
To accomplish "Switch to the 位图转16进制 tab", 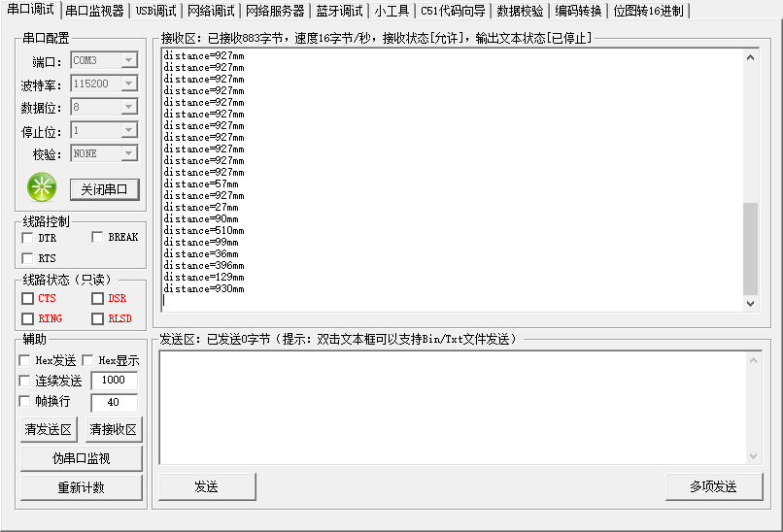I will point(648,11).
